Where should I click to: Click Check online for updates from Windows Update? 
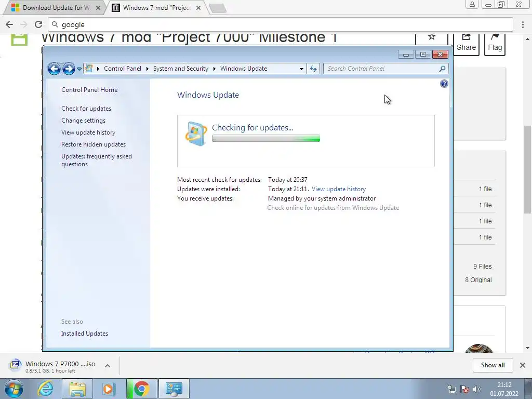click(x=333, y=208)
